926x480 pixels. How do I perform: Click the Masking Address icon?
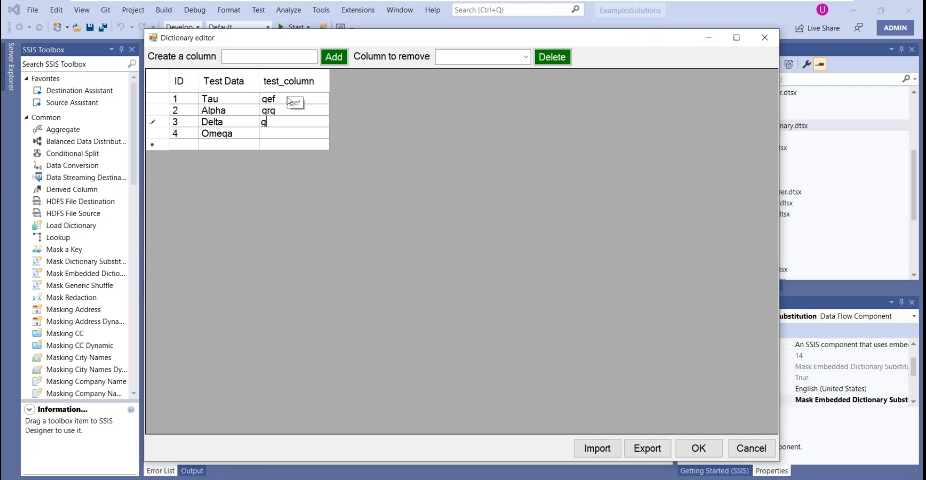[x=37, y=309]
